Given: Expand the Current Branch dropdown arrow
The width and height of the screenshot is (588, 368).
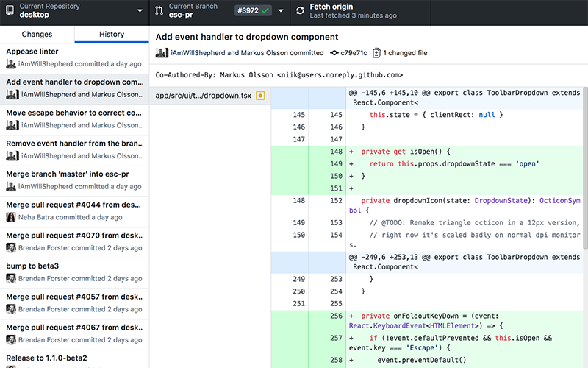Looking at the screenshot, I should (281, 10).
